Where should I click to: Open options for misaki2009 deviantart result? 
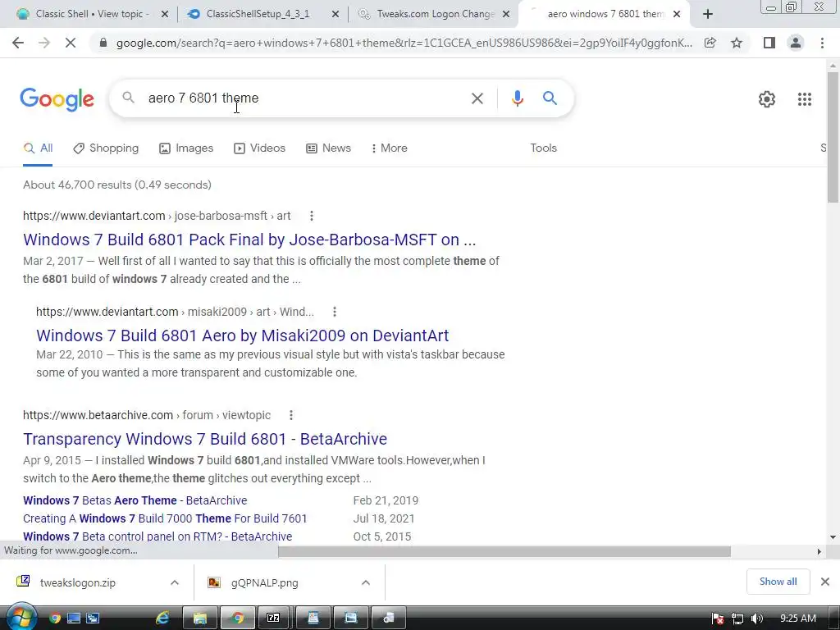(335, 312)
